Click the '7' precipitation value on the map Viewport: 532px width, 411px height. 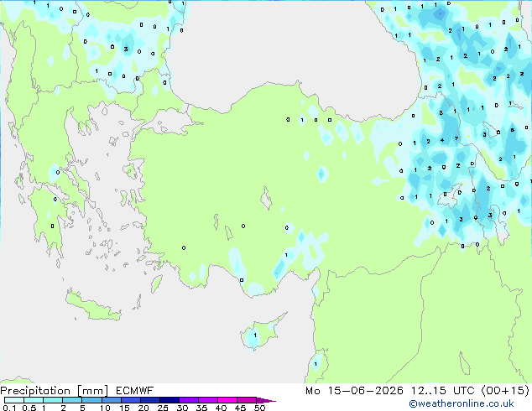(456, 138)
